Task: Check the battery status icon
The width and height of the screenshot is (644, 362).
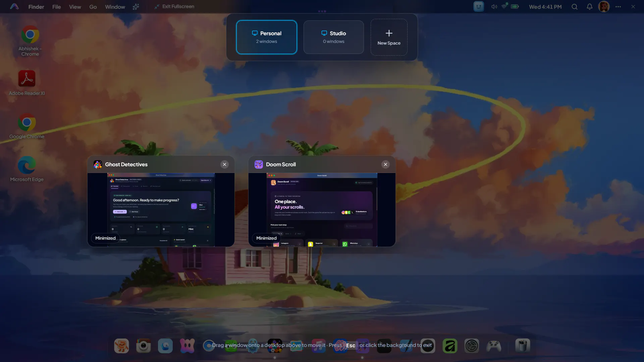Action: pyautogui.click(x=515, y=7)
